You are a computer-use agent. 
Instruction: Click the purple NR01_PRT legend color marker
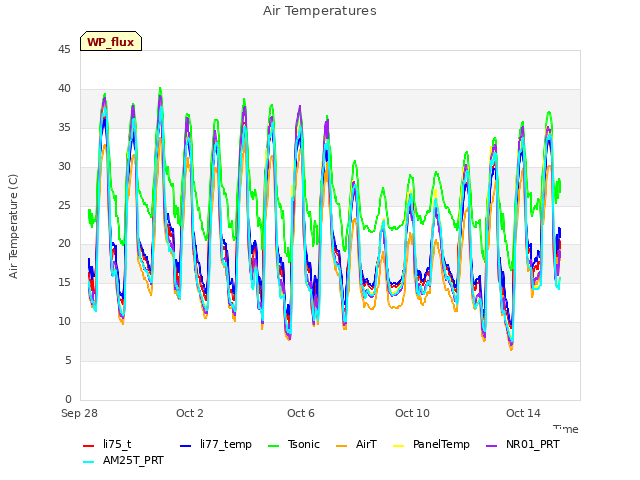[491, 446]
